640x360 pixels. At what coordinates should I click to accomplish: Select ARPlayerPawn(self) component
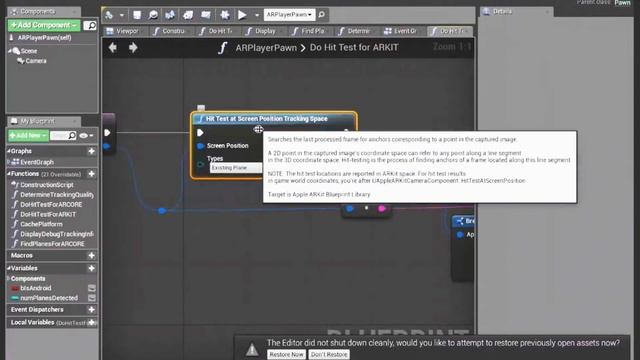coord(44,38)
